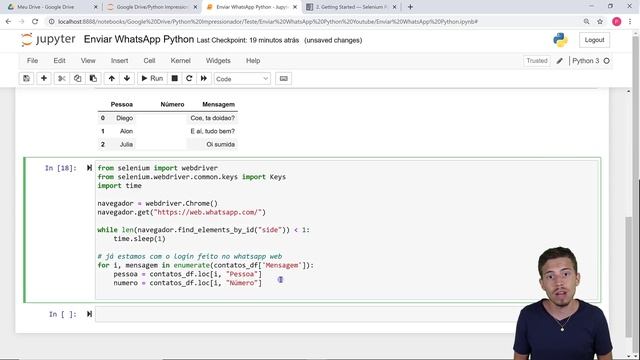Click the Last Checkpoint 19 minutos atrás text
Screen dimensions: 640x360
click(x=248, y=40)
